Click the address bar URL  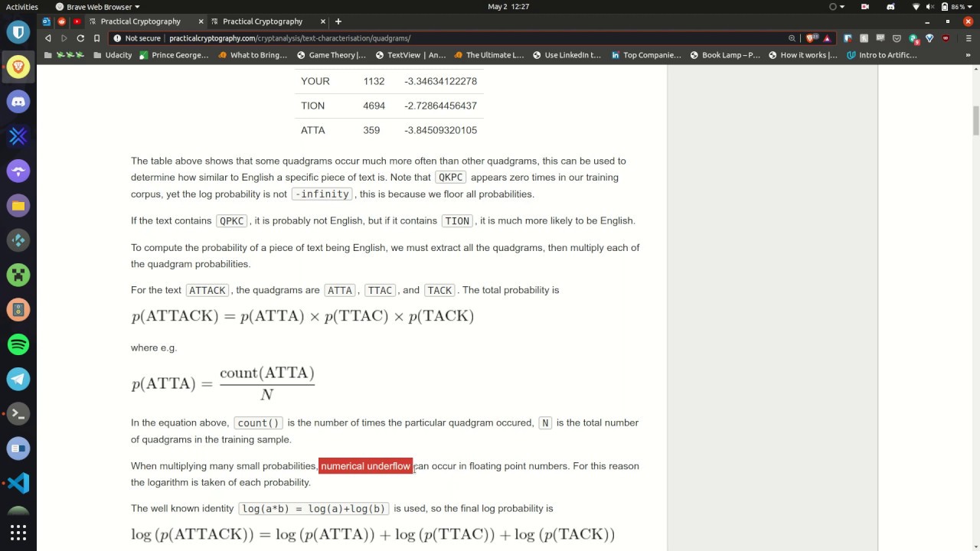(x=289, y=38)
